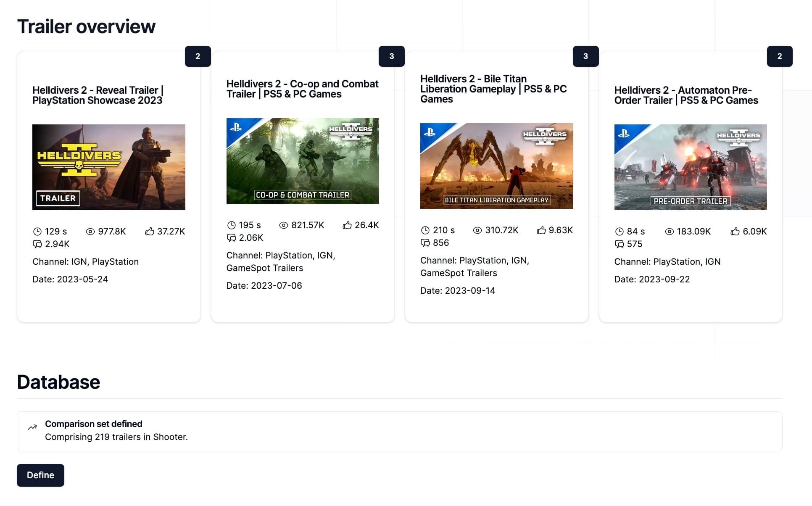Click the count badge on Automaton Pre-Order card

[780, 56]
